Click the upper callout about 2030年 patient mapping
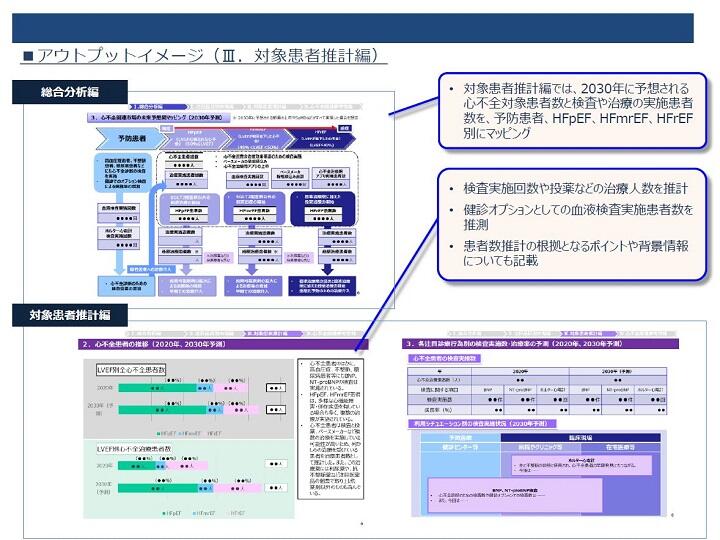This screenshot has width=720, height=540. coord(572,111)
